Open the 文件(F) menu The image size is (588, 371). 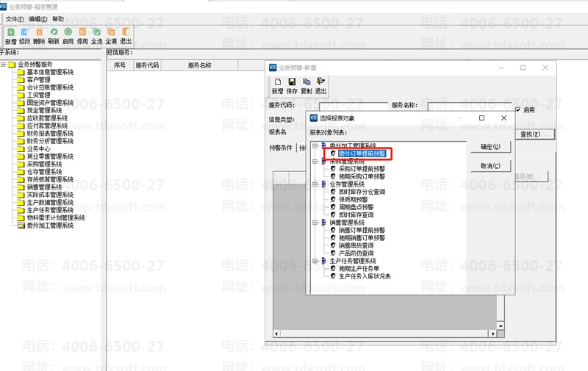pyautogui.click(x=15, y=18)
